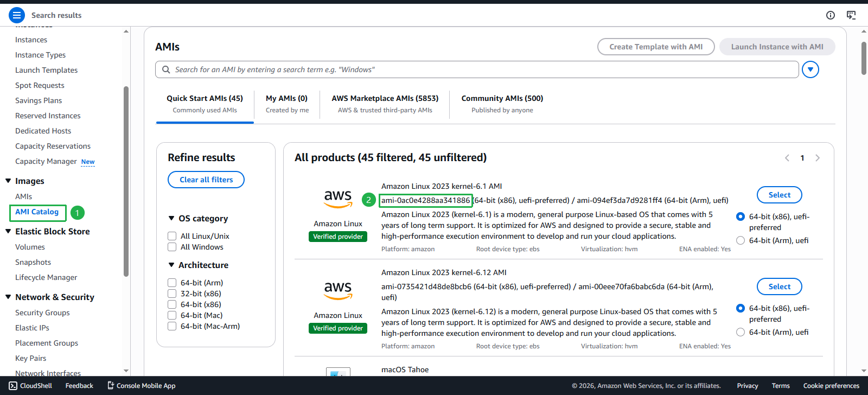This screenshot has width=868, height=395.
Task: Click the aws logo of kernel-6.1 AMI
Action: (338, 199)
